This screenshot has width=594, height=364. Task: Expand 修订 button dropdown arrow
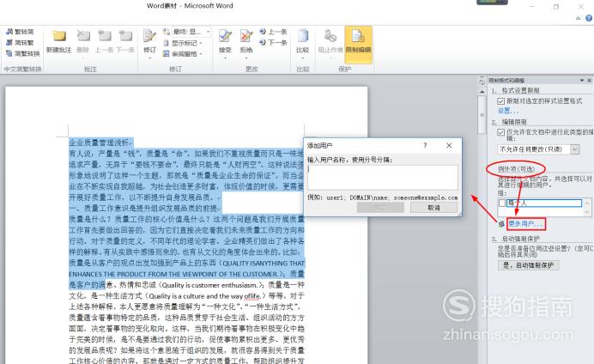[x=149, y=58]
